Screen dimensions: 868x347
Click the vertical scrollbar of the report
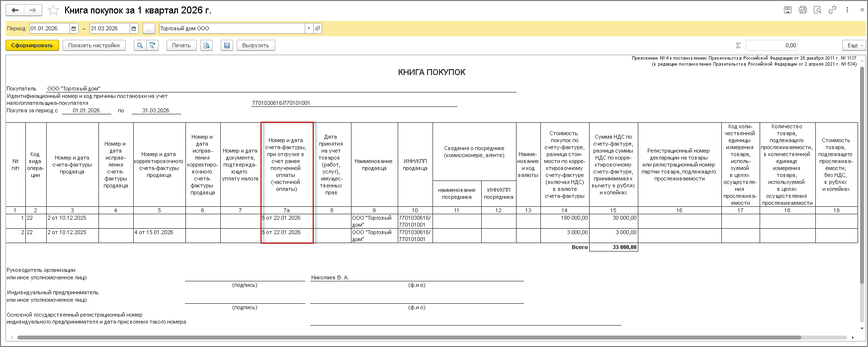[862, 174]
